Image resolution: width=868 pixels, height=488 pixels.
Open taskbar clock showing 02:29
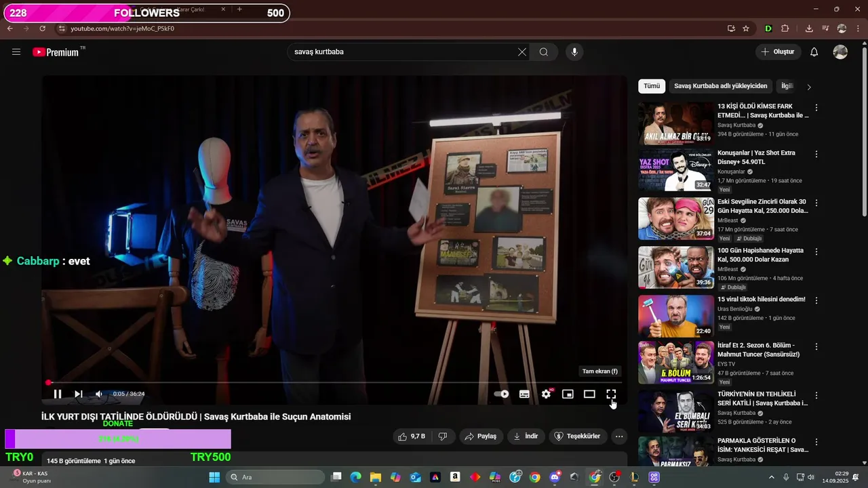coord(835,477)
